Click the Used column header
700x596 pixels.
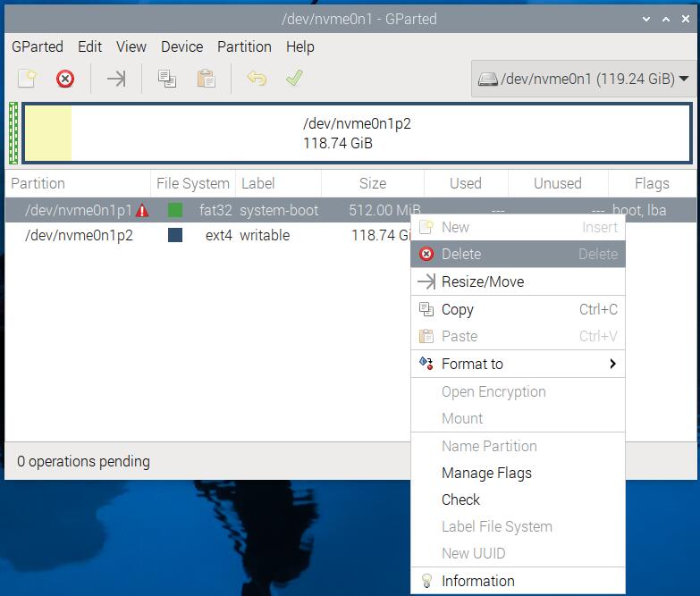coord(466,183)
